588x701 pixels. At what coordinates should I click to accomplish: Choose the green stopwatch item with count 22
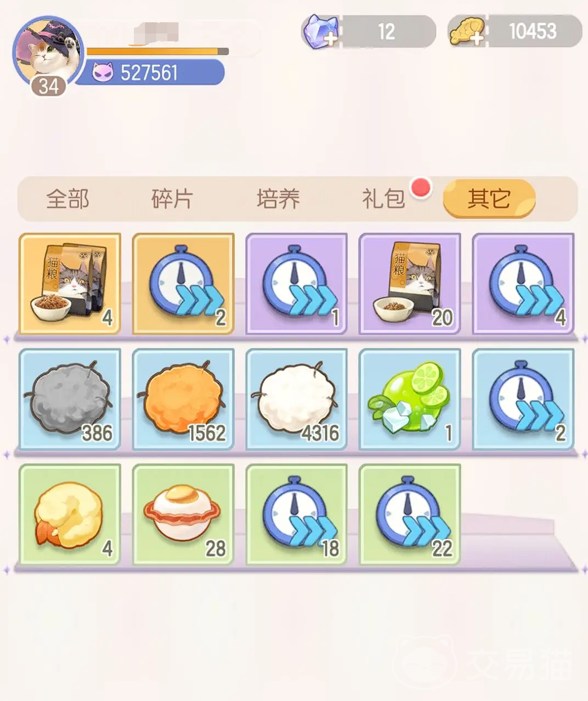coord(409,515)
